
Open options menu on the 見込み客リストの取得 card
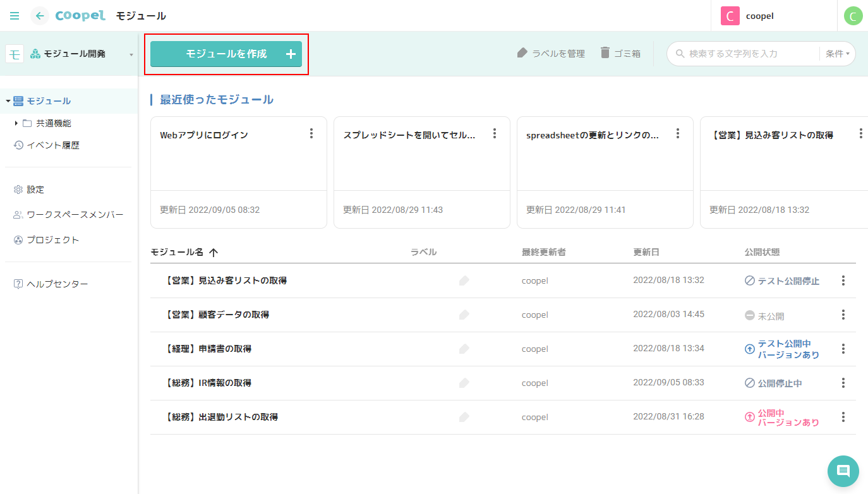tap(860, 133)
